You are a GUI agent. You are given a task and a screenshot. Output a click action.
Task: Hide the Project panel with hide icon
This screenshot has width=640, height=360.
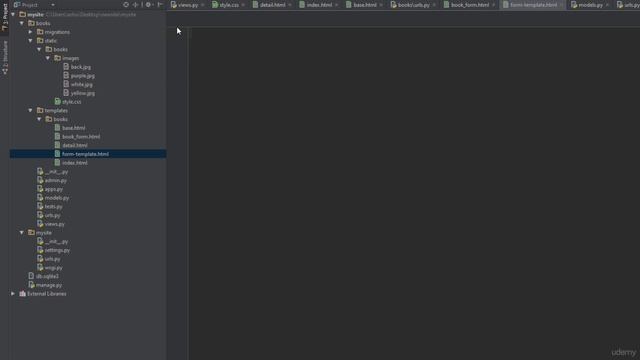pyautogui.click(x=160, y=4)
